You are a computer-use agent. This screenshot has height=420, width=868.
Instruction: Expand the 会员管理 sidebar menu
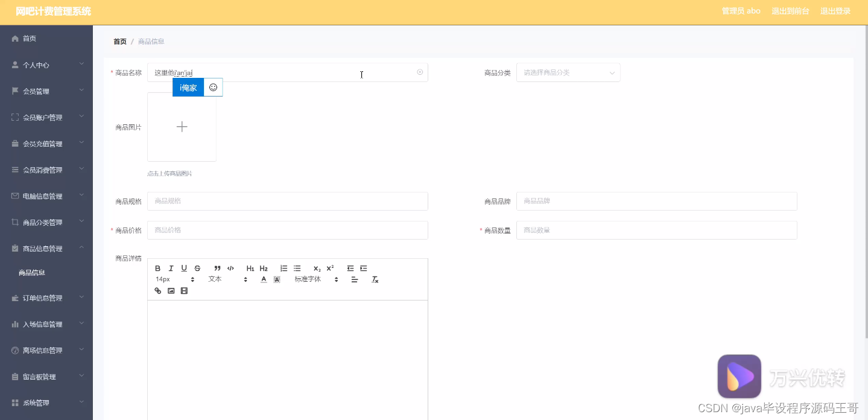click(46, 91)
